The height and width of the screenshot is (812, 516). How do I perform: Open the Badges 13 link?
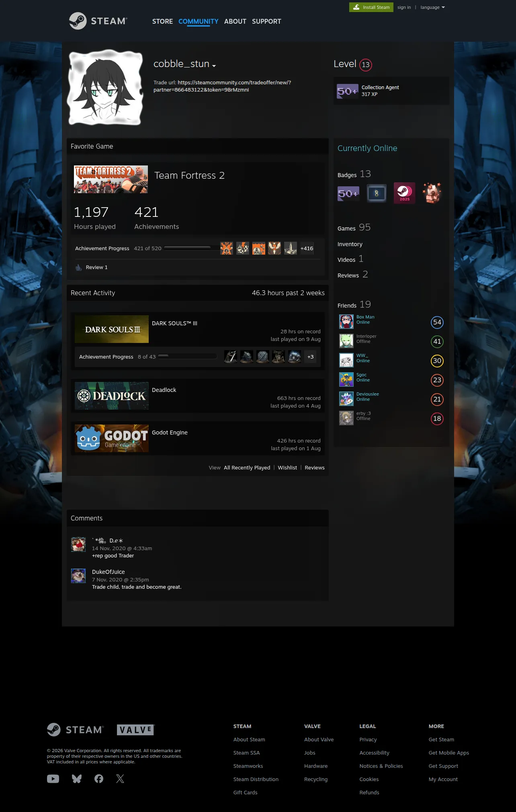click(x=354, y=174)
